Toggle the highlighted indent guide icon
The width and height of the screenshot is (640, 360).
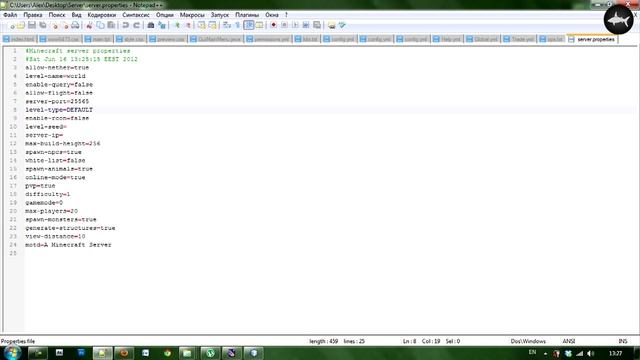pyautogui.click(x=249, y=25)
